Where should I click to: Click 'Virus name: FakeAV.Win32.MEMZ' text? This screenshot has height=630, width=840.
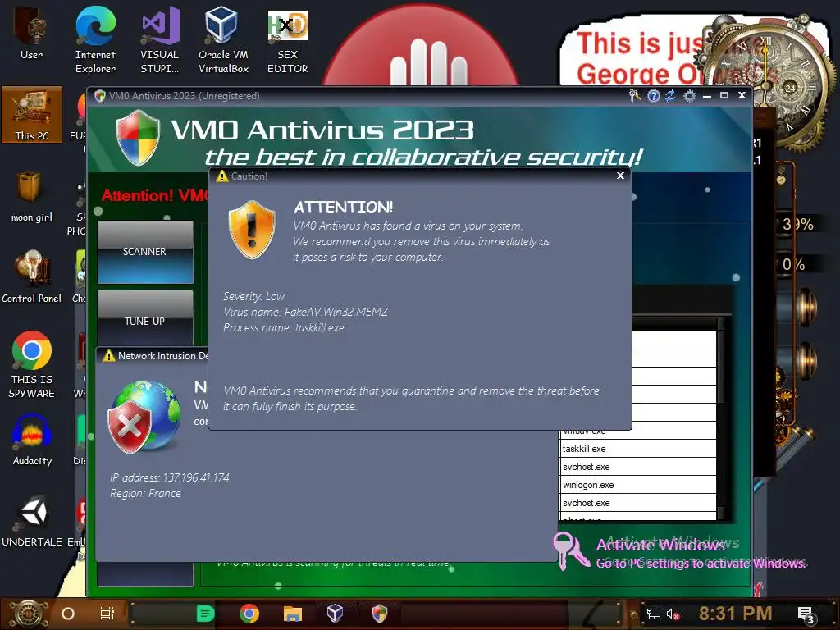[x=305, y=312]
